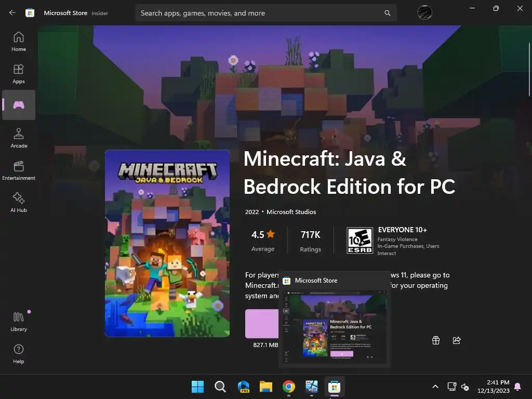Open Microsoft Edge PRE from taskbar
Viewport: 532px width, 399px height.
243,387
